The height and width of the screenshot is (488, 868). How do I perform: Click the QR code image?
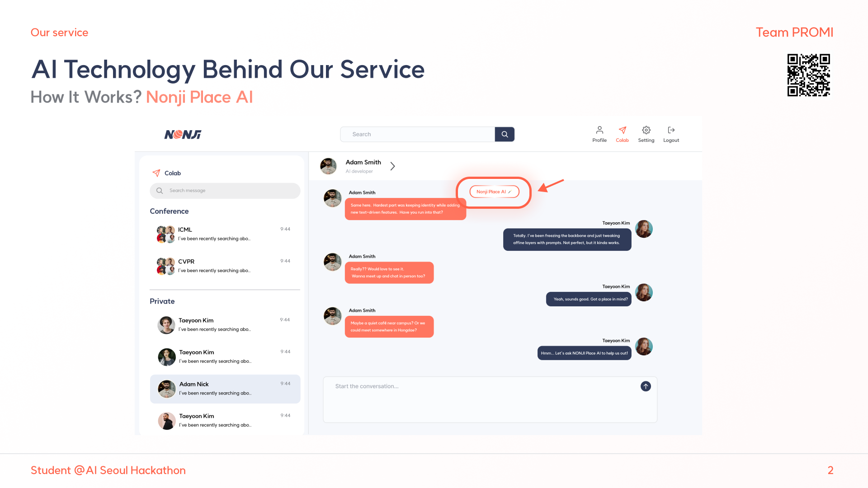tap(808, 75)
